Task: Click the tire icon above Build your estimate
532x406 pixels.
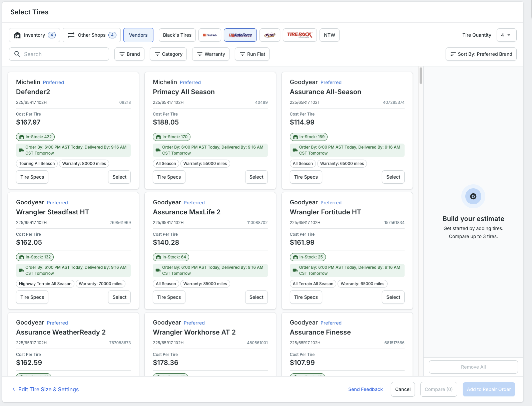Action: pyautogui.click(x=473, y=196)
